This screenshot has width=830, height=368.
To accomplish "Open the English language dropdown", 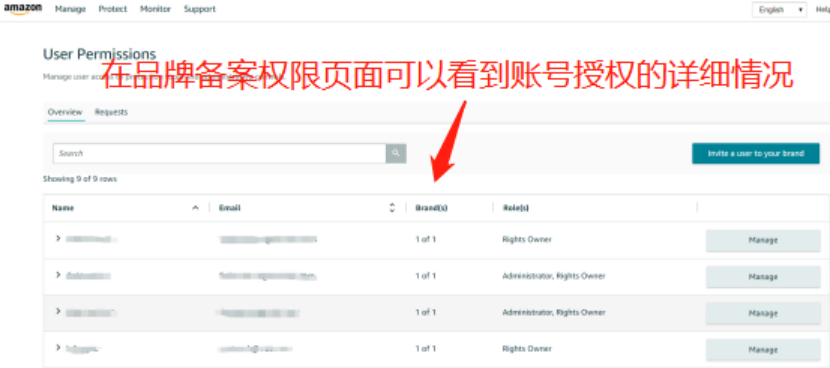I will pos(779,10).
